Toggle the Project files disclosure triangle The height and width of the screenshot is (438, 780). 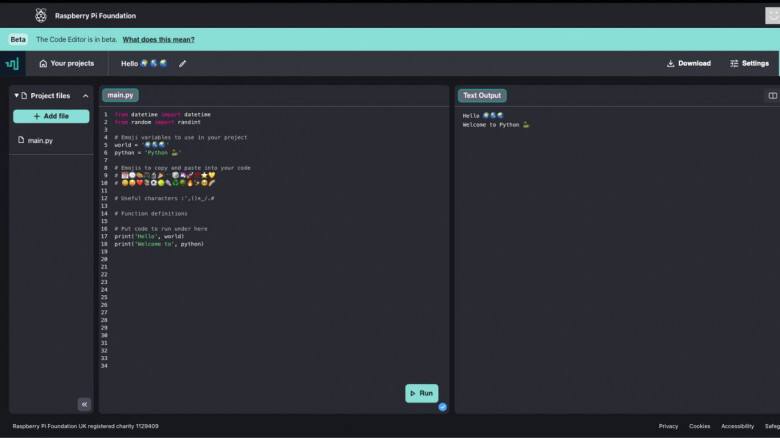pos(16,95)
